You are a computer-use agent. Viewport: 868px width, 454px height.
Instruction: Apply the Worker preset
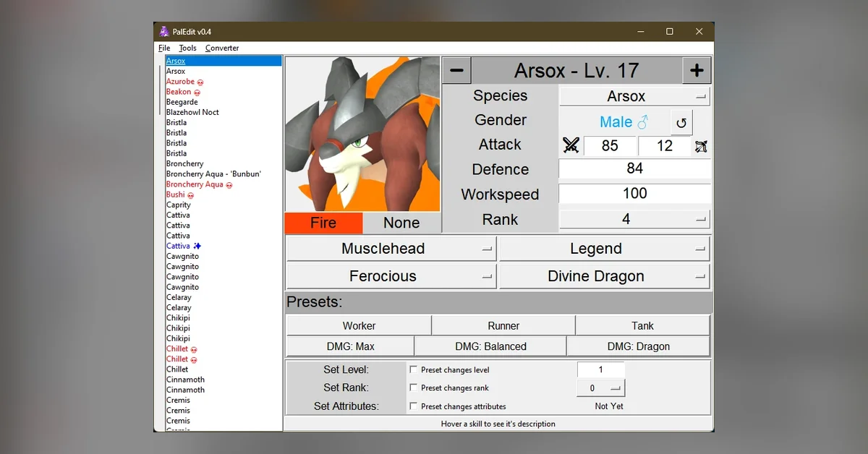pyautogui.click(x=359, y=326)
